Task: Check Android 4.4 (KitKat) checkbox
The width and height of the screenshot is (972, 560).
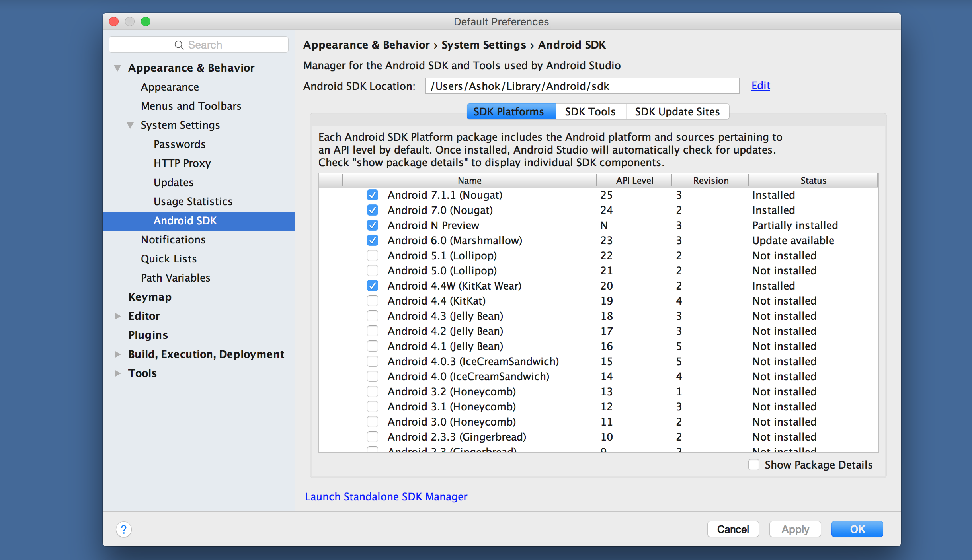Action: 373,301
